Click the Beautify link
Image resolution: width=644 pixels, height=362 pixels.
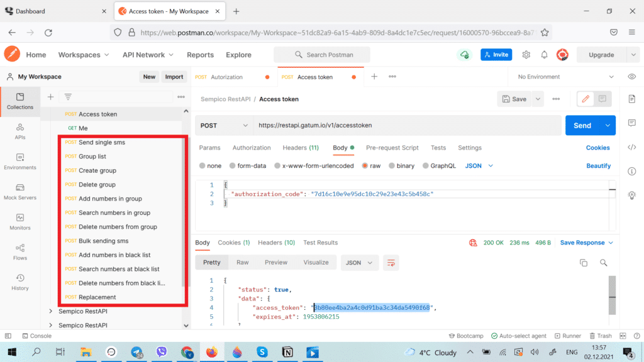tap(599, 166)
